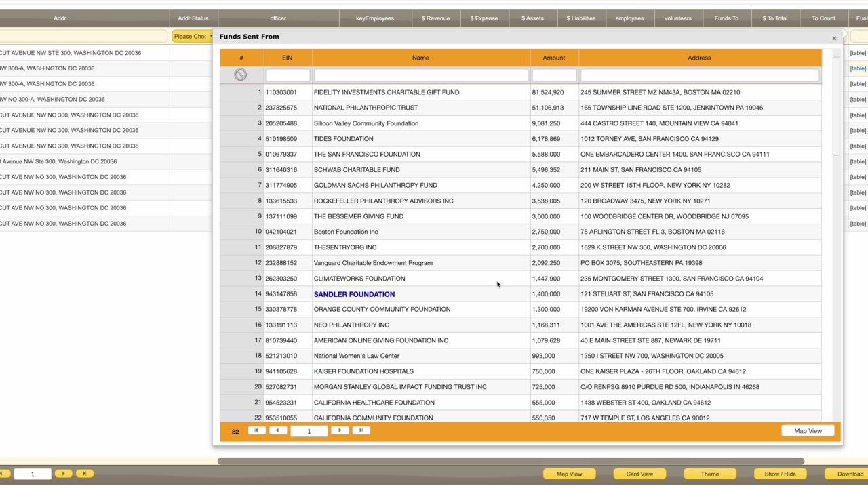Close the Funds Sent From dialog
868x488 pixels.
point(834,38)
